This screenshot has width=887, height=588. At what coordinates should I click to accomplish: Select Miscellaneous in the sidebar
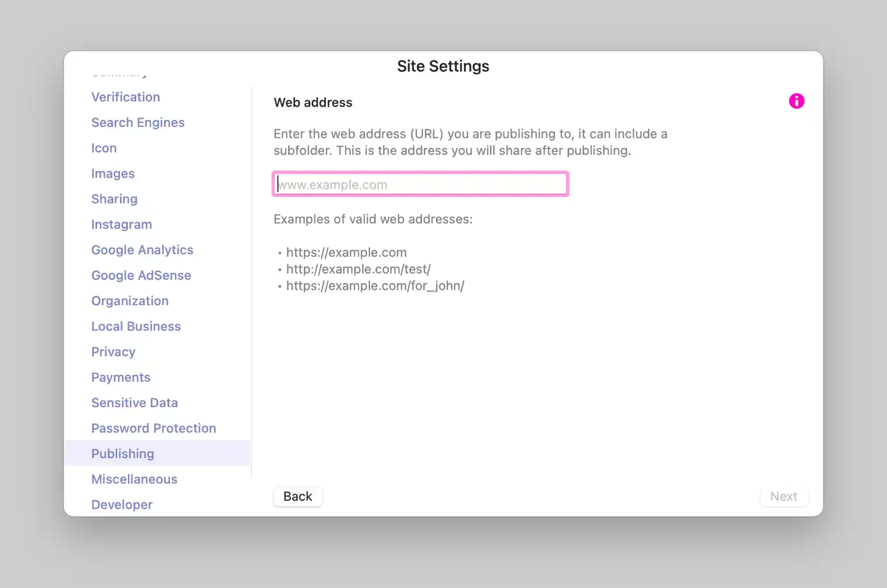coord(134,479)
